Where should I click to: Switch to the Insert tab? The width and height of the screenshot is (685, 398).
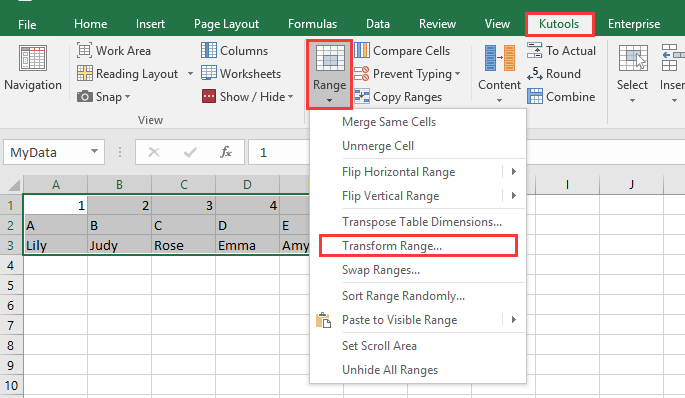pyautogui.click(x=150, y=24)
